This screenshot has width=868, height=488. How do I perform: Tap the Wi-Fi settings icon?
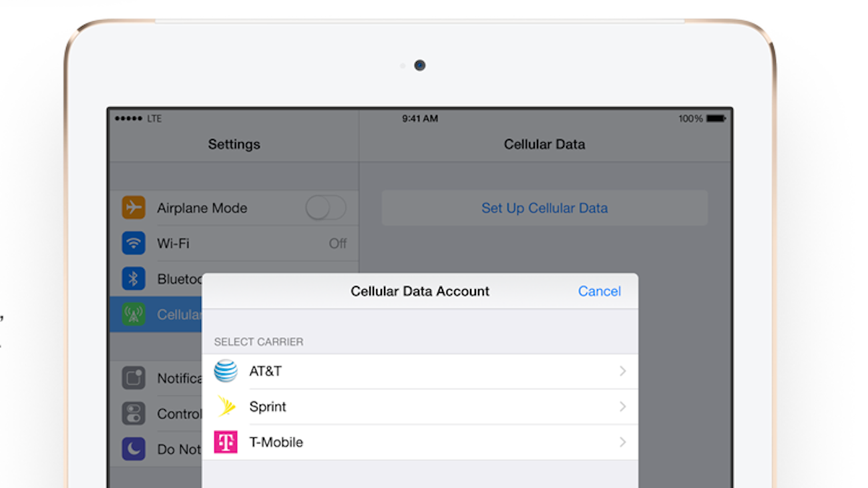coord(134,243)
